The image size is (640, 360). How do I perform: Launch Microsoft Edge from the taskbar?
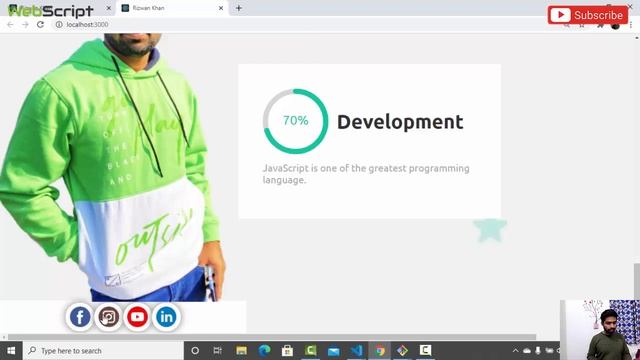(x=264, y=351)
